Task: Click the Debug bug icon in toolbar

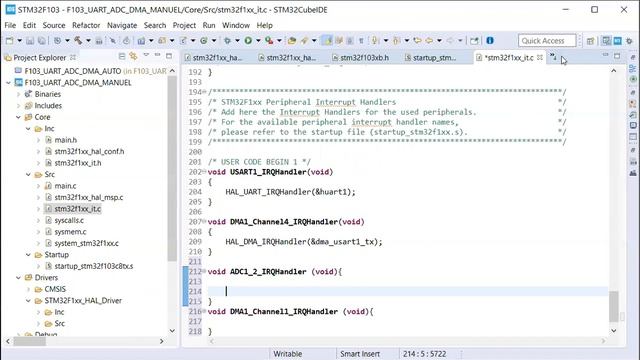Action: 227,40
